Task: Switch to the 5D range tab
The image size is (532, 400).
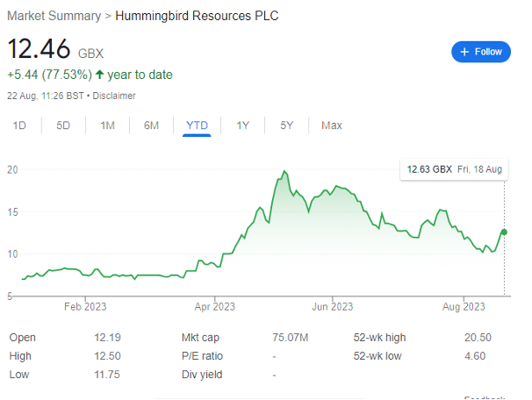Action: click(63, 125)
